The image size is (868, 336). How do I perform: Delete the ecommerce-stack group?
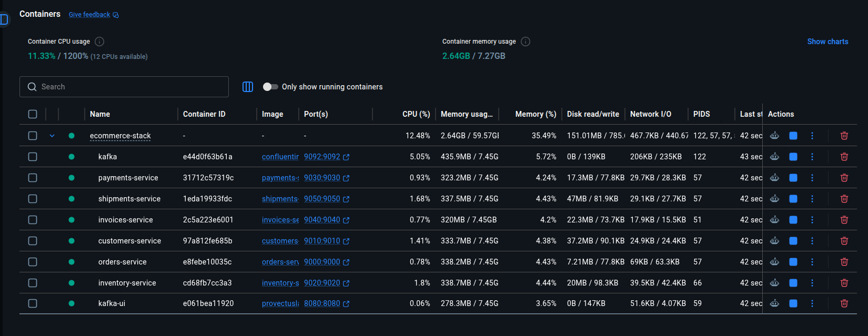[x=844, y=136]
